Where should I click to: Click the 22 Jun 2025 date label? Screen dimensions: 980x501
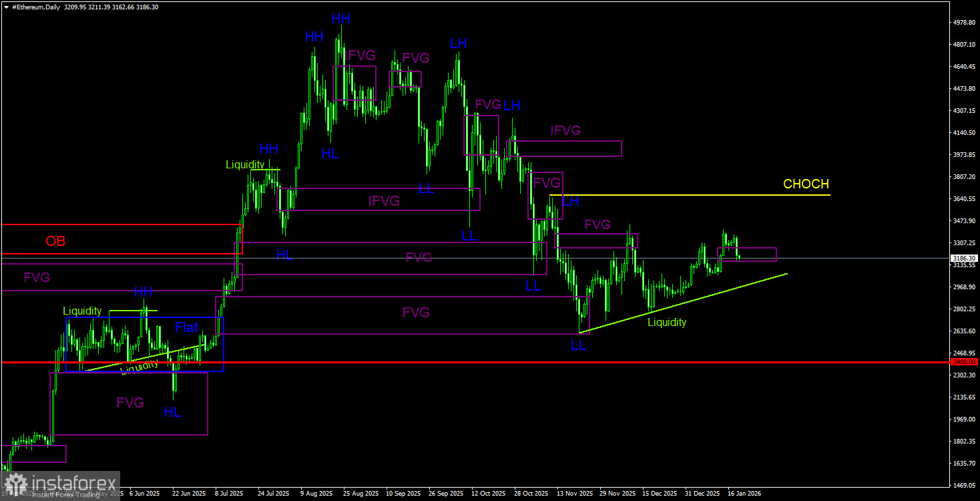189,494
